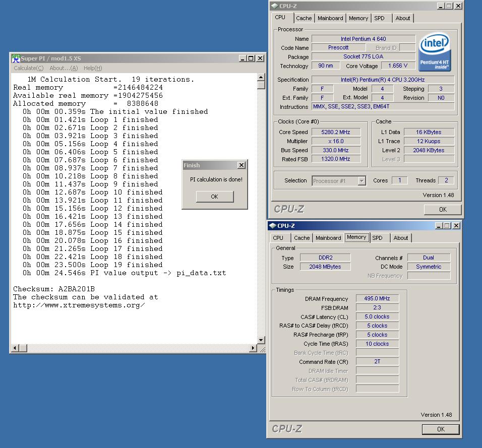Click the Super PI horizontal scrollbar thumb
The width and height of the screenshot is (482, 448).
point(23,348)
